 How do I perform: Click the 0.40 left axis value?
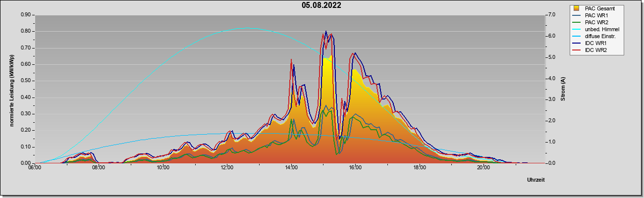click(x=26, y=98)
